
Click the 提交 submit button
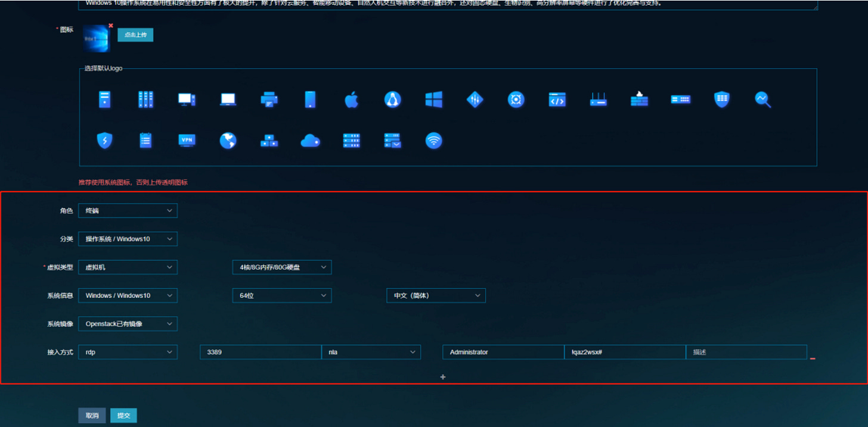tap(123, 416)
